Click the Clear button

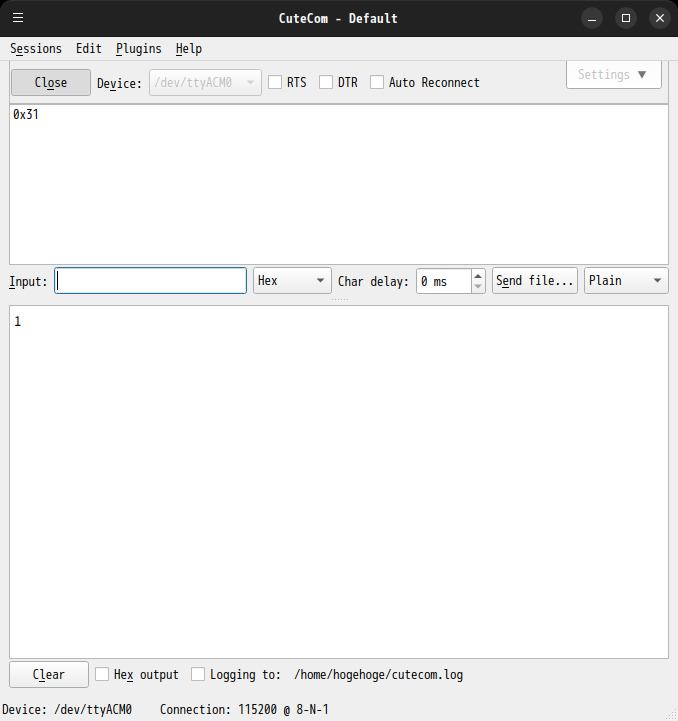point(49,675)
